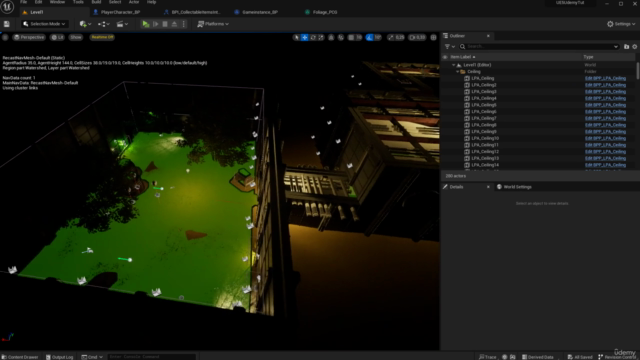This screenshot has height=360, width=640.
Task: Start Play in Editor with the green play button
Action: (146, 24)
